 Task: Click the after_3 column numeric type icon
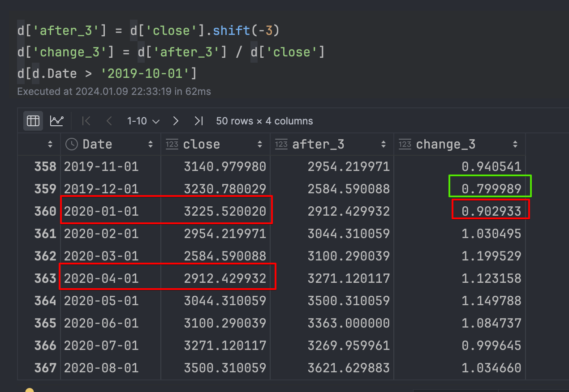281,144
